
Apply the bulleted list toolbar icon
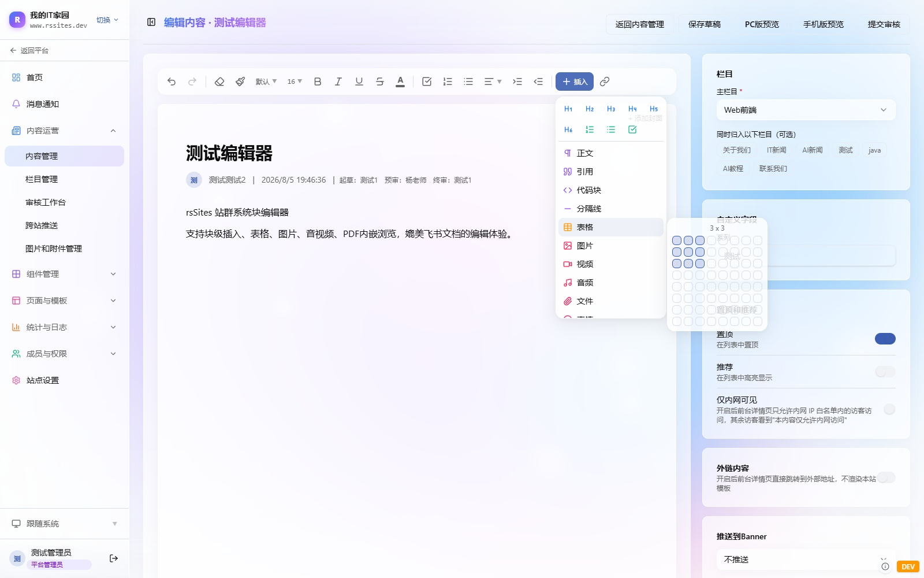(x=468, y=81)
